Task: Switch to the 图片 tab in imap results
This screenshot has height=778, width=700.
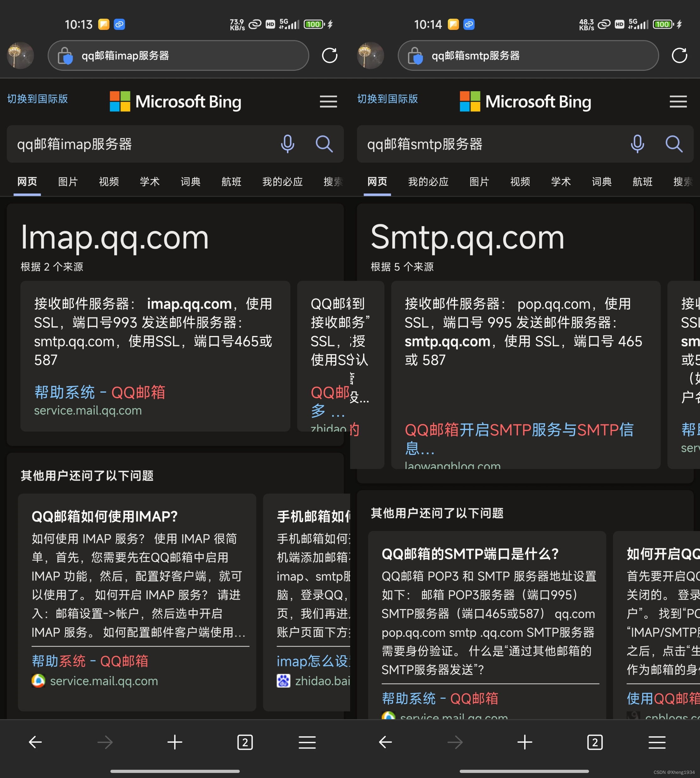Action: pos(68,181)
